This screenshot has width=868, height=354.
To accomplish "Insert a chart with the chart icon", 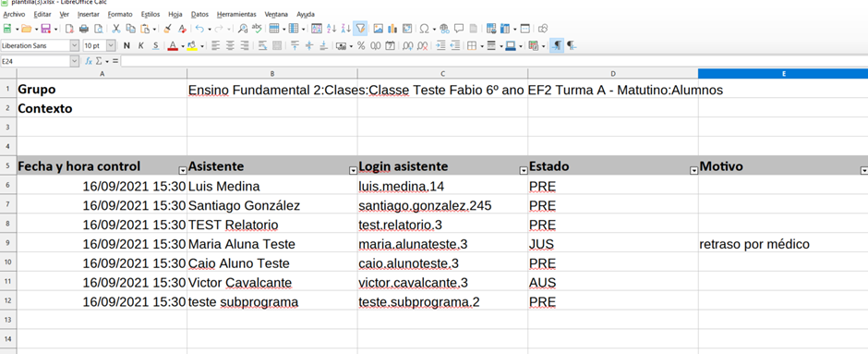I will click(392, 29).
